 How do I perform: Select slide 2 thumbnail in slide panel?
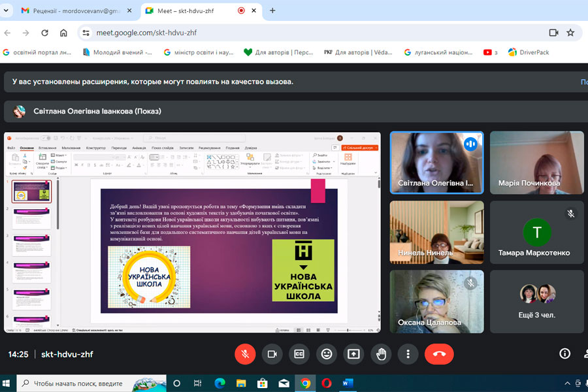coord(31,218)
